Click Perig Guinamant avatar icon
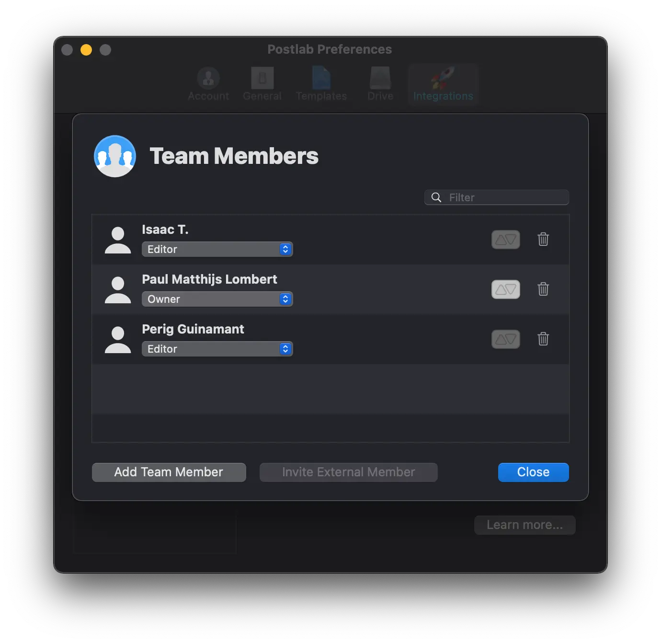 click(118, 340)
